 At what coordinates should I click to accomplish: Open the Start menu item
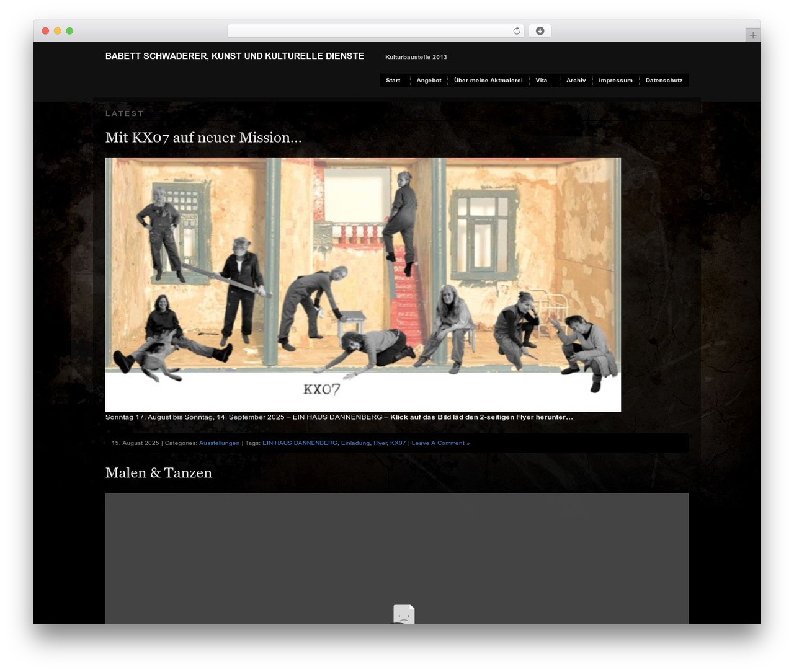[x=393, y=81]
